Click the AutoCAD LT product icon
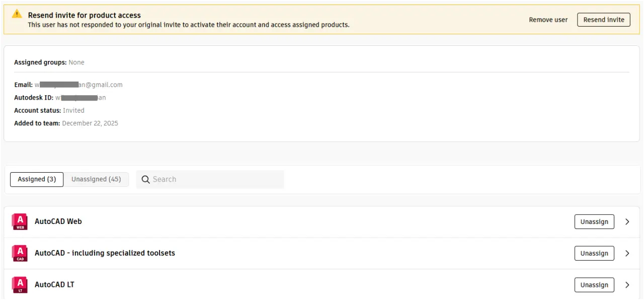This screenshot has height=300, width=644. point(20,285)
